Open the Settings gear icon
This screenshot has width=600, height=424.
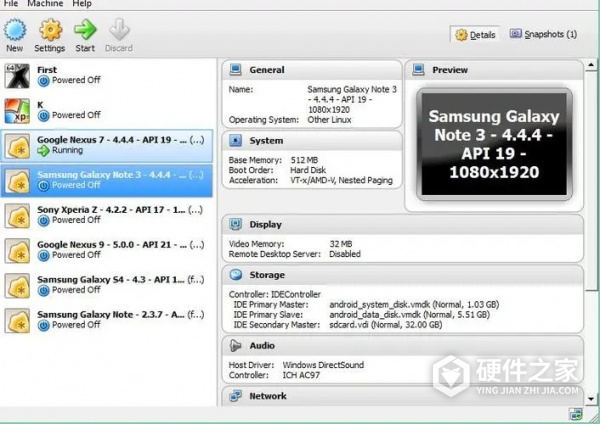tap(49, 29)
